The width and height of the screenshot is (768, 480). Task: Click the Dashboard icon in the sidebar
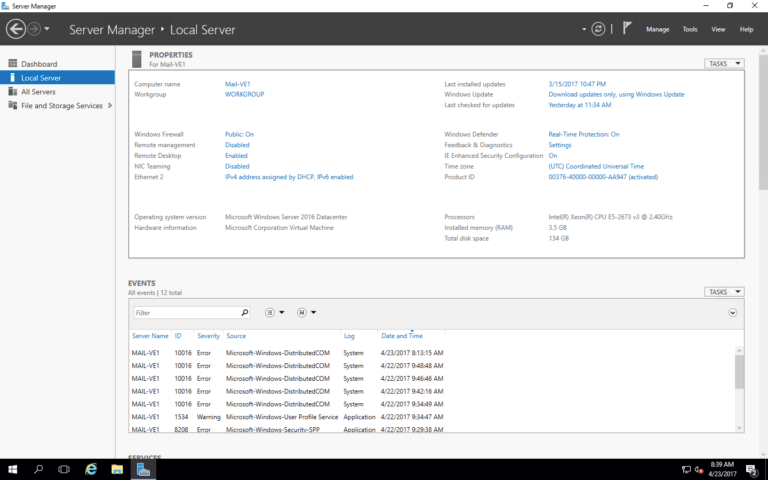click(13, 64)
